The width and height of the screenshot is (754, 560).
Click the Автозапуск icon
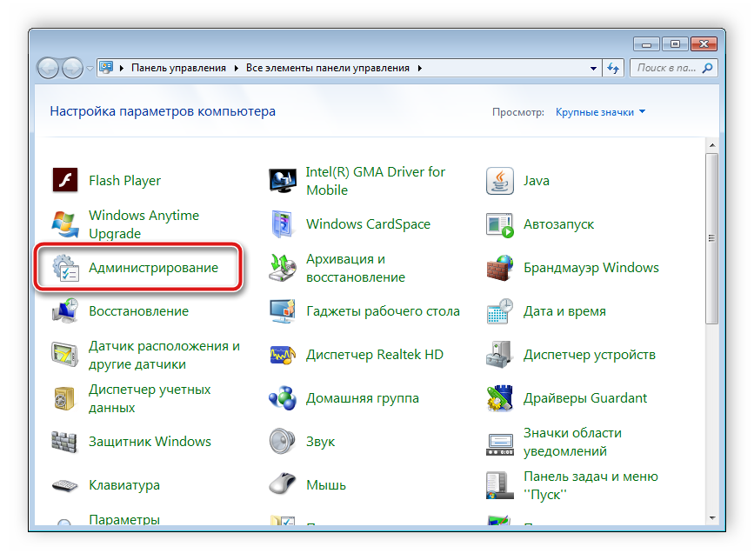(499, 225)
